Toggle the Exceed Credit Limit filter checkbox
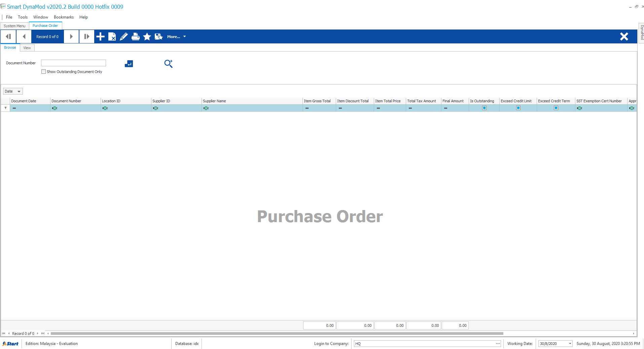 [518, 108]
